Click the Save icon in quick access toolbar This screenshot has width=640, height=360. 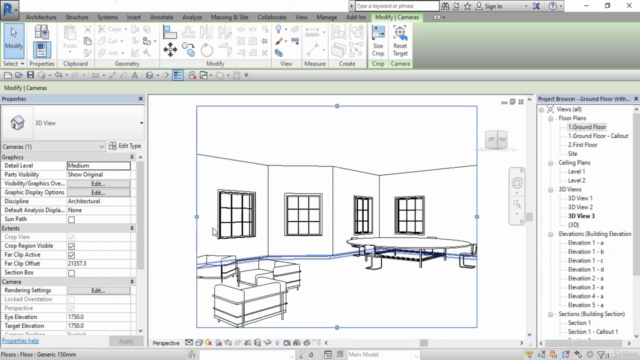point(30,75)
